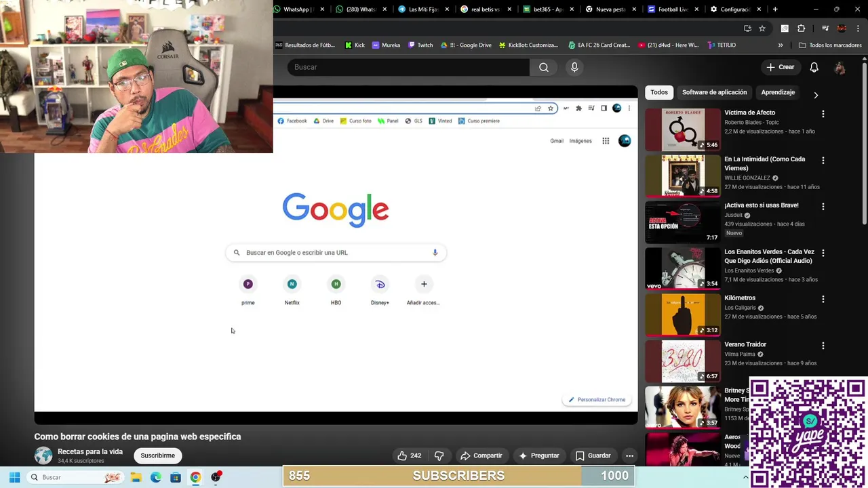Open the Twitch bookmark
The height and width of the screenshot is (488, 868).
(420, 45)
